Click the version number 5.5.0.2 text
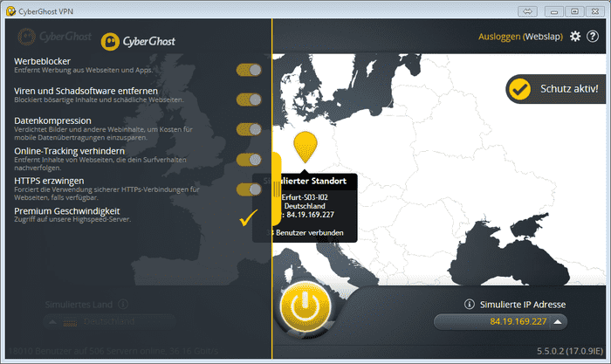Screen dimensions: 611x364 click(x=570, y=351)
